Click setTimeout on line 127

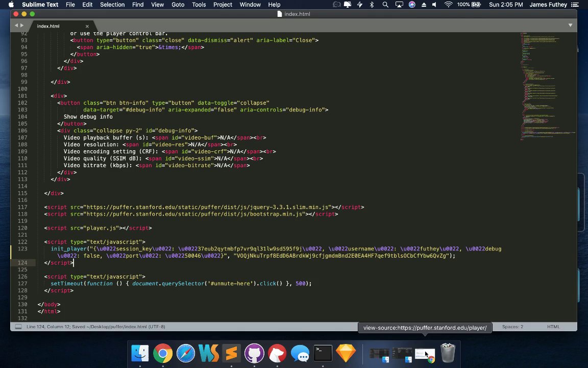pyautogui.click(x=67, y=284)
